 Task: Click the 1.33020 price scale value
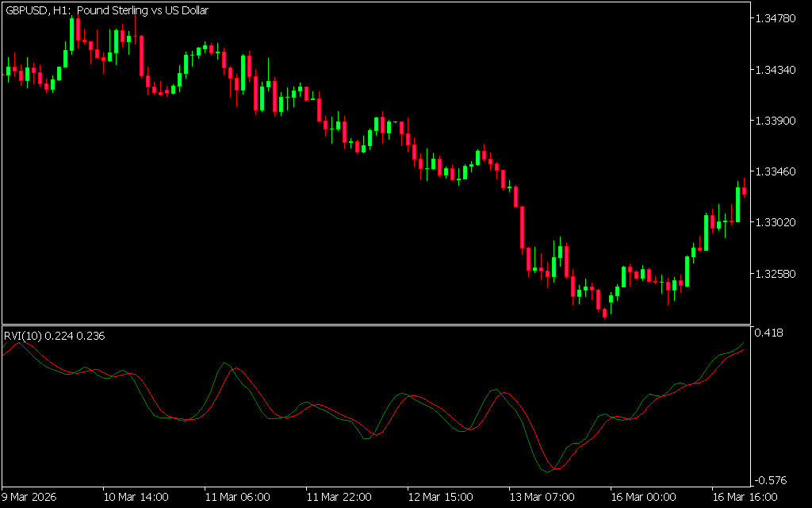[776, 222]
